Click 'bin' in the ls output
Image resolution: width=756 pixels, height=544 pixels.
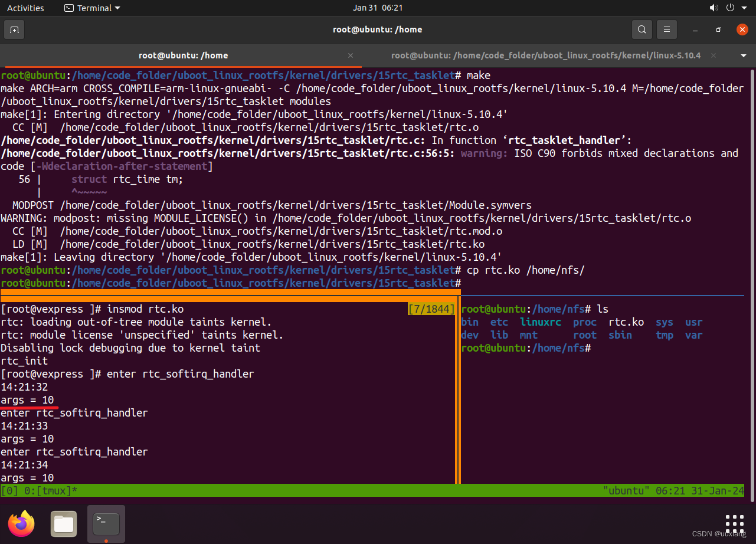point(470,322)
